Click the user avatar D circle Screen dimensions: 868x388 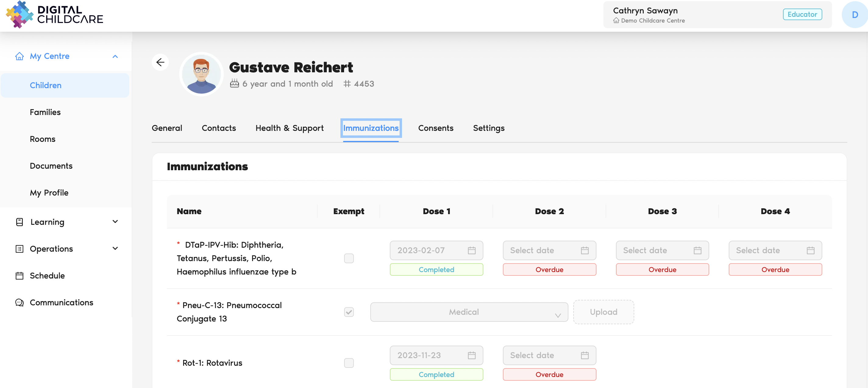854,15
